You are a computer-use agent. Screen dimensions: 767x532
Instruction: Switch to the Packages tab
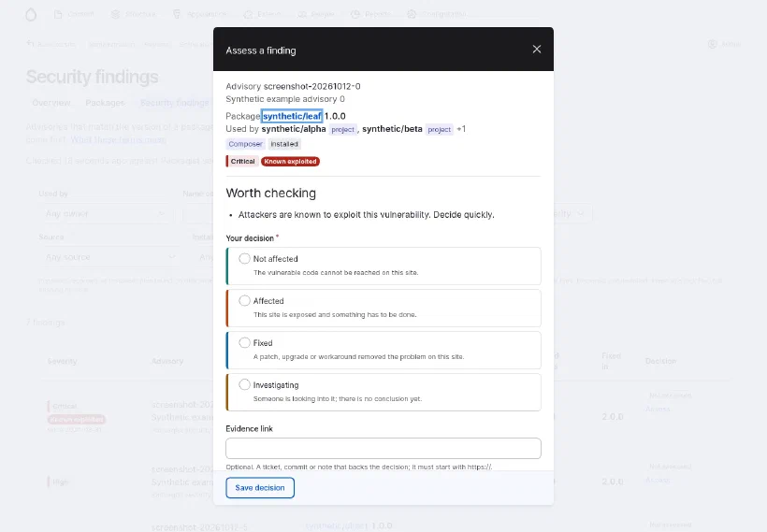105,103
